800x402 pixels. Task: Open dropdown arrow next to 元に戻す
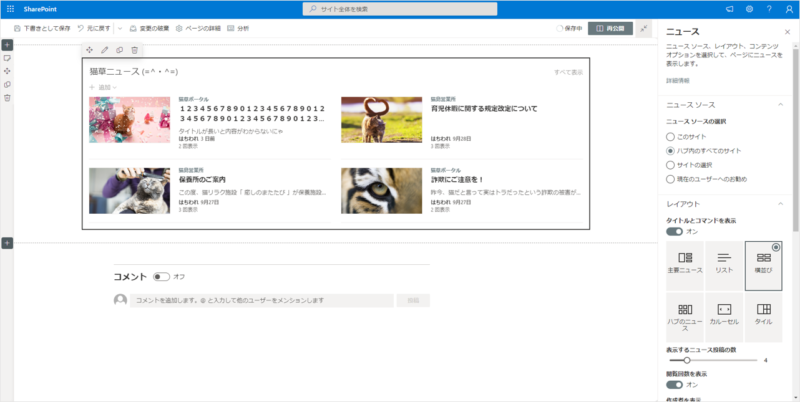click(x=119, y=29)
